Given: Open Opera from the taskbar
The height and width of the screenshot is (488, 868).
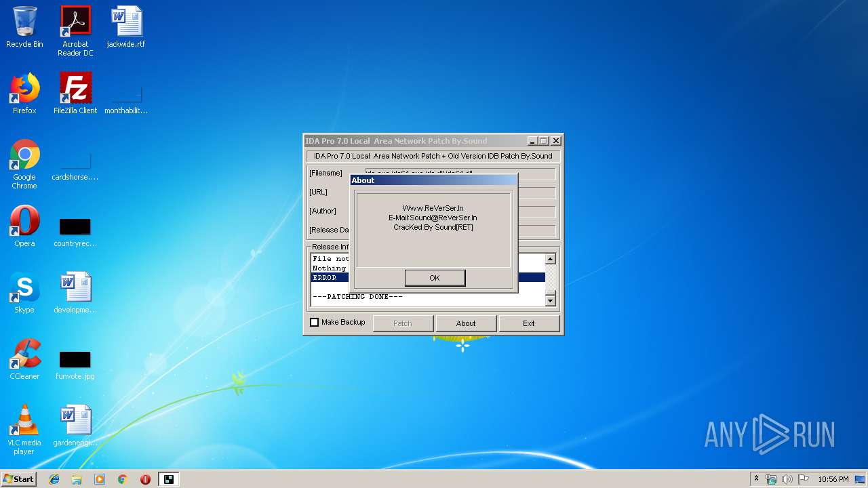Looking at the screenshot, I should pos(145,479).
